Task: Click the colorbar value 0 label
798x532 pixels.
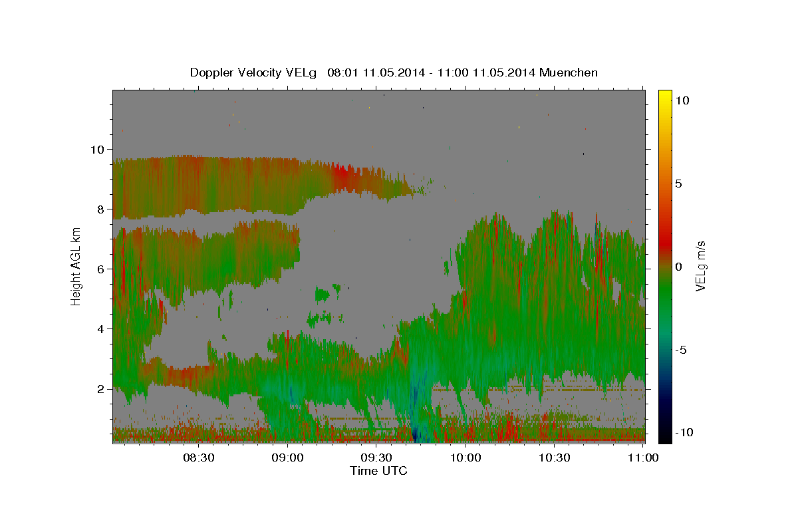Action: point(678,267)
